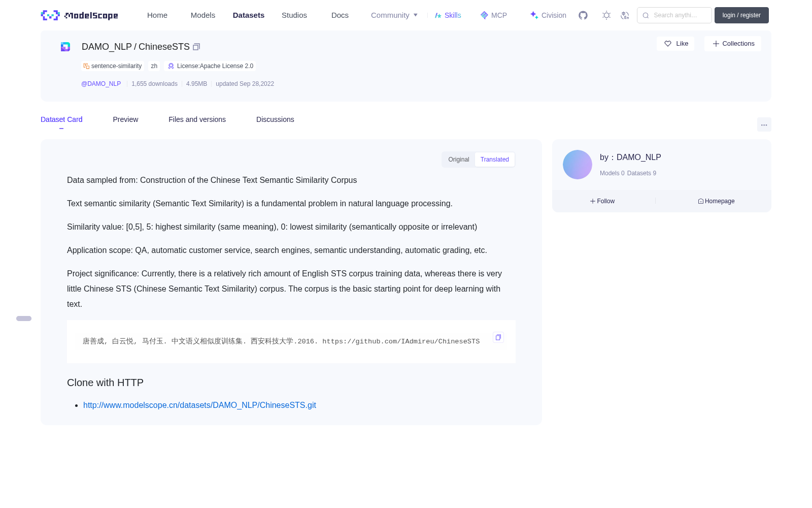Go to Home in top navigation
This screenshot has width=812, height=508.
[157, 15]
